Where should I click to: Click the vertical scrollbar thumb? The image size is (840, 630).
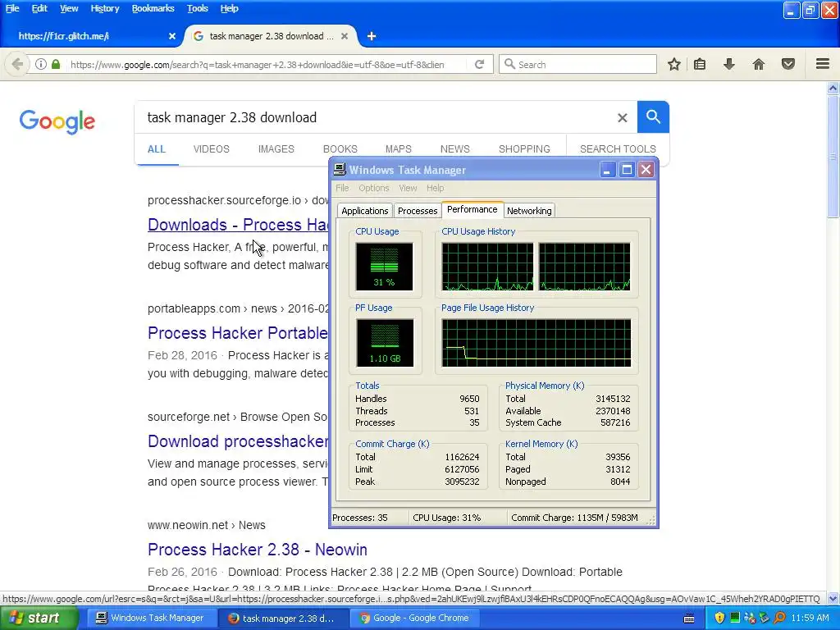(x=833, y=156)
